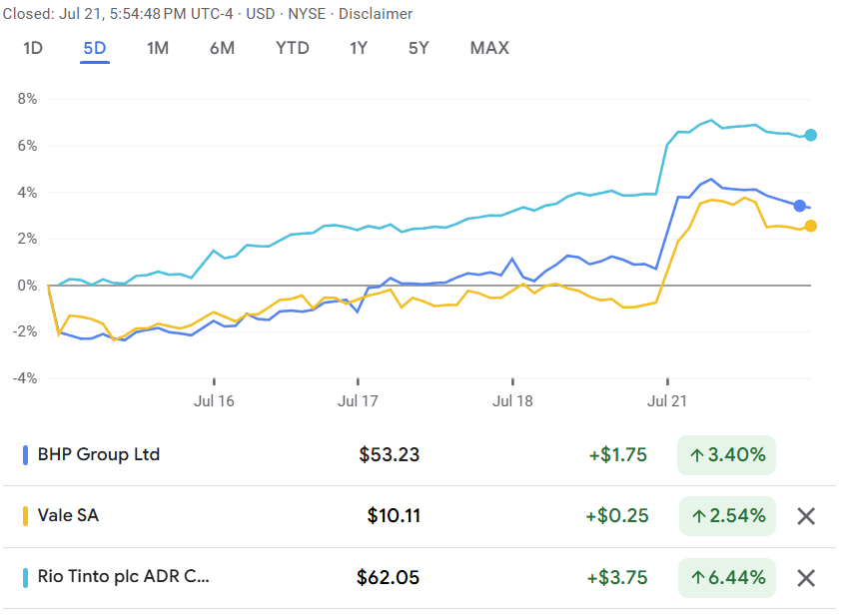Image resolution: width=864 pixels, height=616 pixels.
Task: Click the 3.40% percent change badge
Action: 726,455
